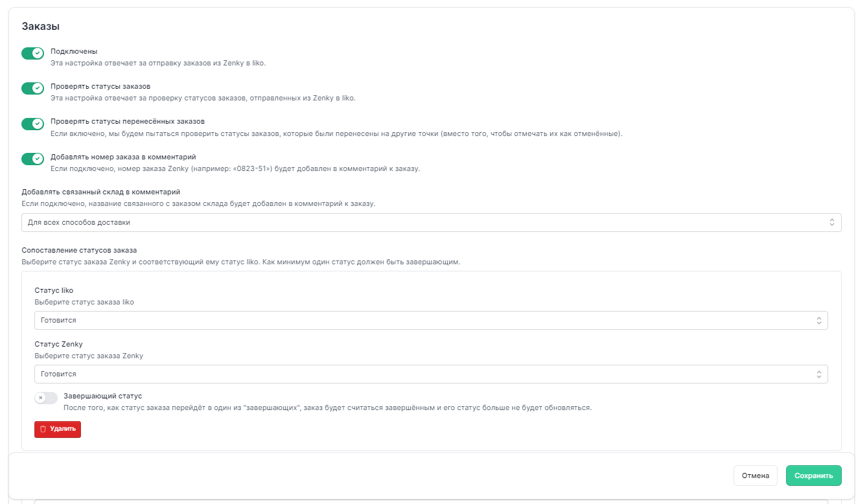Click the Отмена button
Screen dimensions: 858x504
click(755, 475)
